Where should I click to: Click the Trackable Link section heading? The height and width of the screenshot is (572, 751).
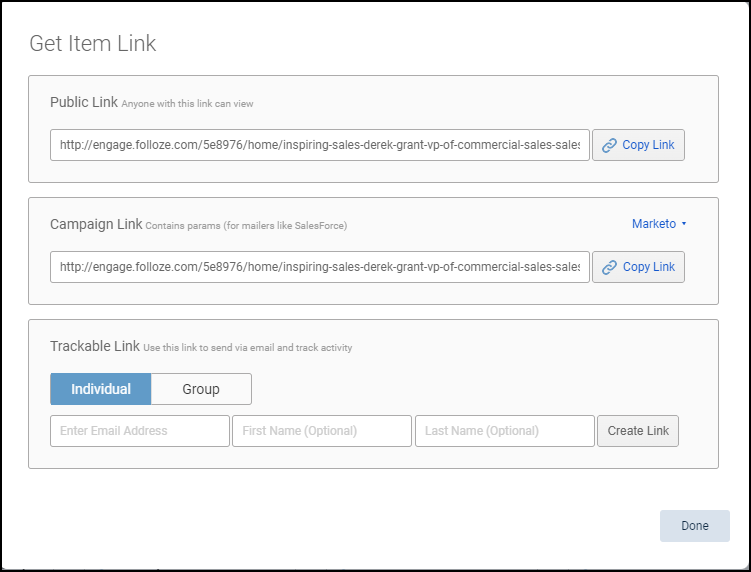pyautogui.click(x=94, y=346)
